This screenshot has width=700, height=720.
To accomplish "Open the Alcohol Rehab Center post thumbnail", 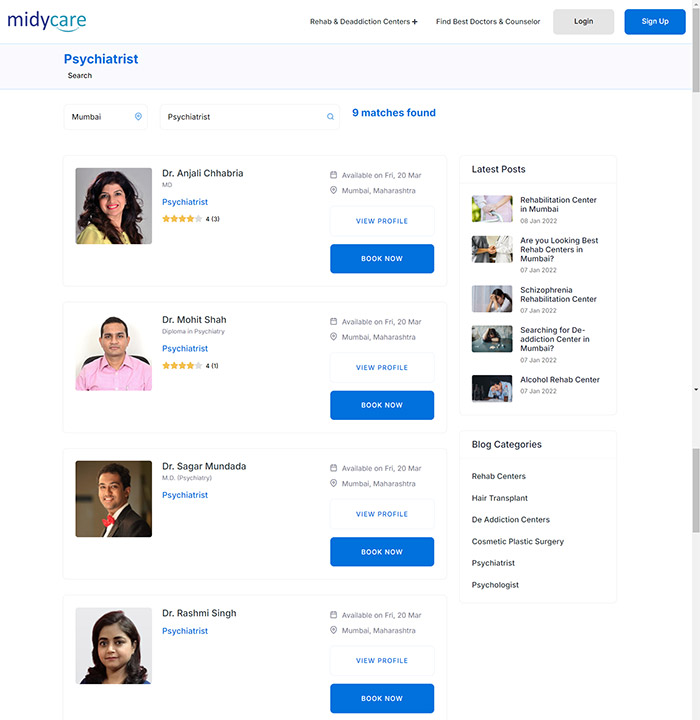I will 492,388.
